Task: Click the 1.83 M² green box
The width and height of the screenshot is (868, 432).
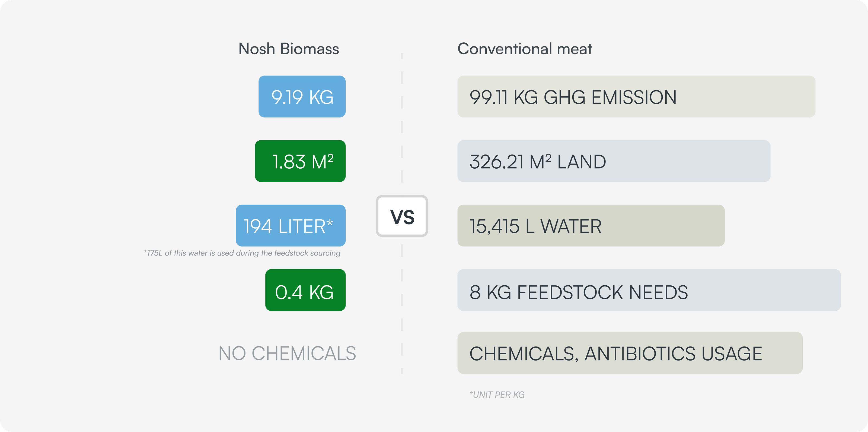Action: pyautogui.click(x=300, y=161)
